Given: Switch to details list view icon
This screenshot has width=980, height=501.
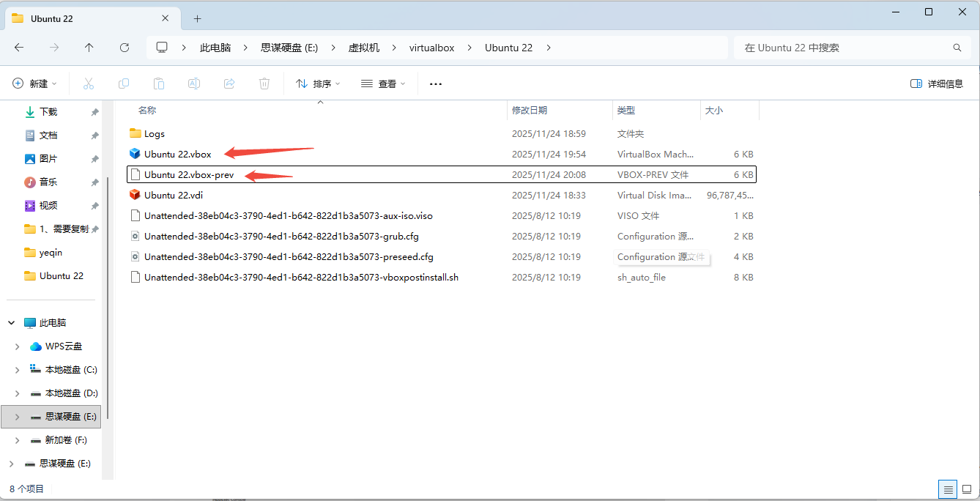Looking at the screenshot, I should 949,489.
